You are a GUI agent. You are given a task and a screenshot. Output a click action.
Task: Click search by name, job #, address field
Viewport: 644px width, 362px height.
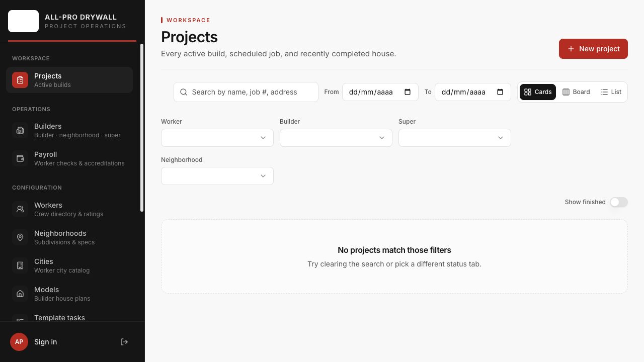point(246,92)
